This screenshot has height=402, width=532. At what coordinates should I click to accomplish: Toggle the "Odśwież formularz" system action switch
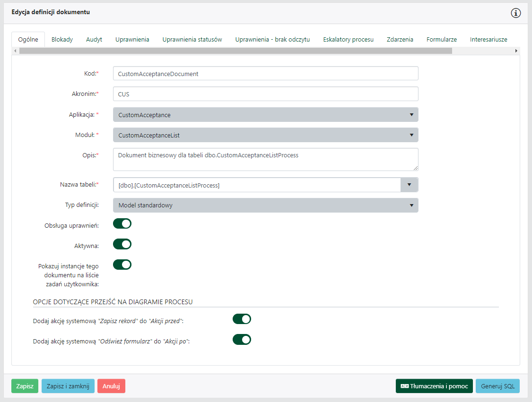(x=242, y=340)
